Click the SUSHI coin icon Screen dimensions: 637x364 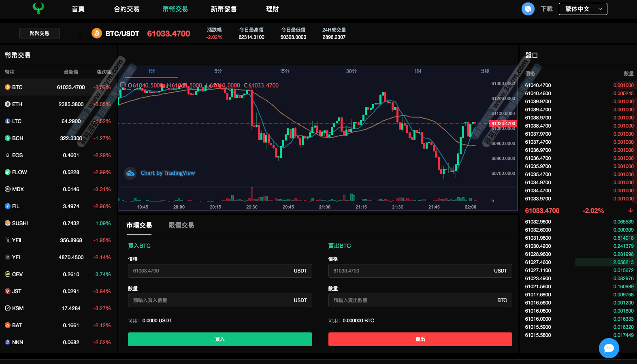pos(8,223)
